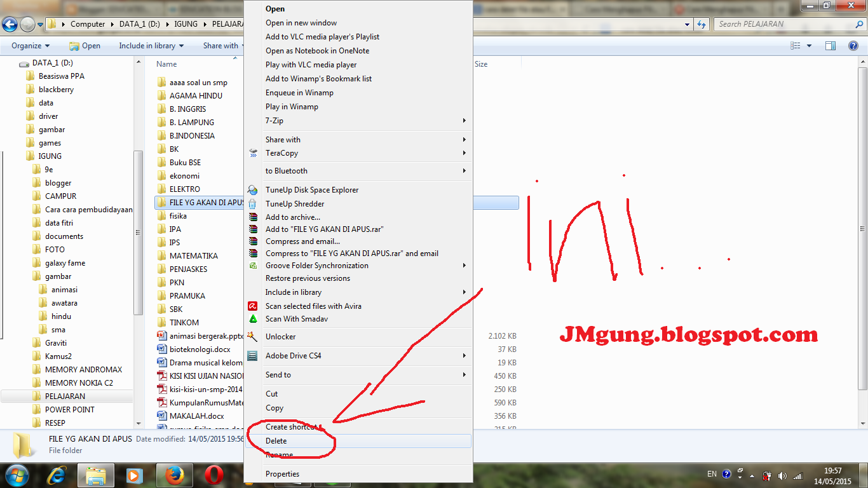
Task: Select 'Scan selected files with Avira'
Action: [x=315, y=306]
